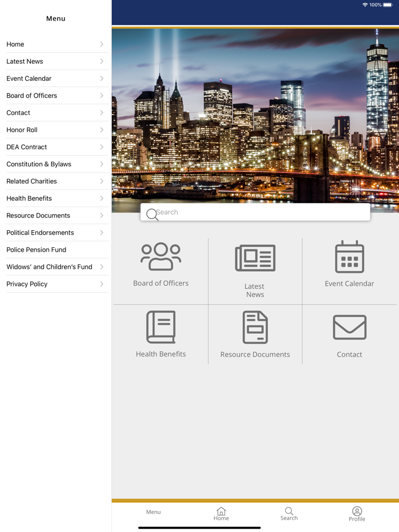The width and height of the screenshot is (399, 532).
Task: Click inside the Search input field
Action: click(x=255, y=212)
